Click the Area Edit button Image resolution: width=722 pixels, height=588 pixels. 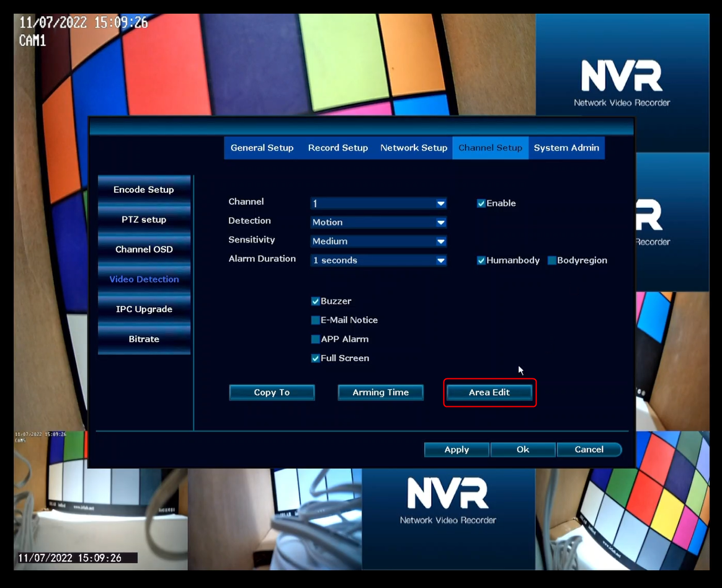click(489, 393)
